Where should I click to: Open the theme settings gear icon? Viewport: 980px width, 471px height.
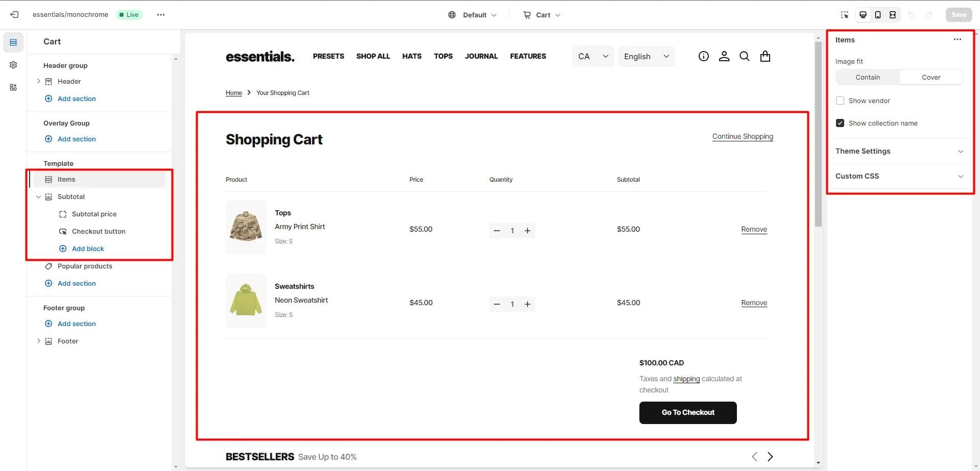point(13,65)
